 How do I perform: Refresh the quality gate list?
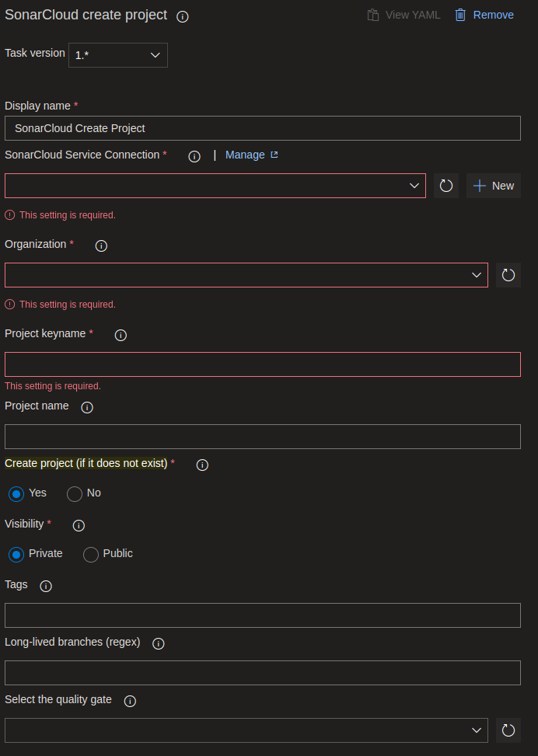coord(508,730)
